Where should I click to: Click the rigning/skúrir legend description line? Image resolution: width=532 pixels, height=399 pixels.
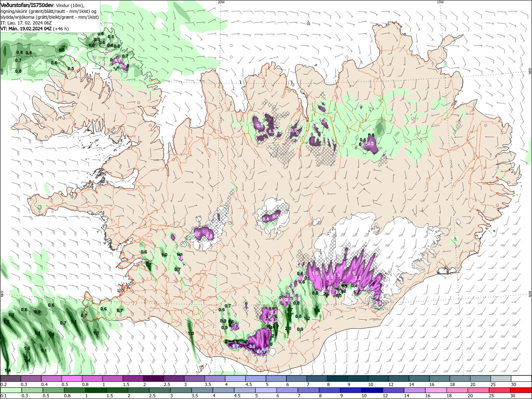49,11
